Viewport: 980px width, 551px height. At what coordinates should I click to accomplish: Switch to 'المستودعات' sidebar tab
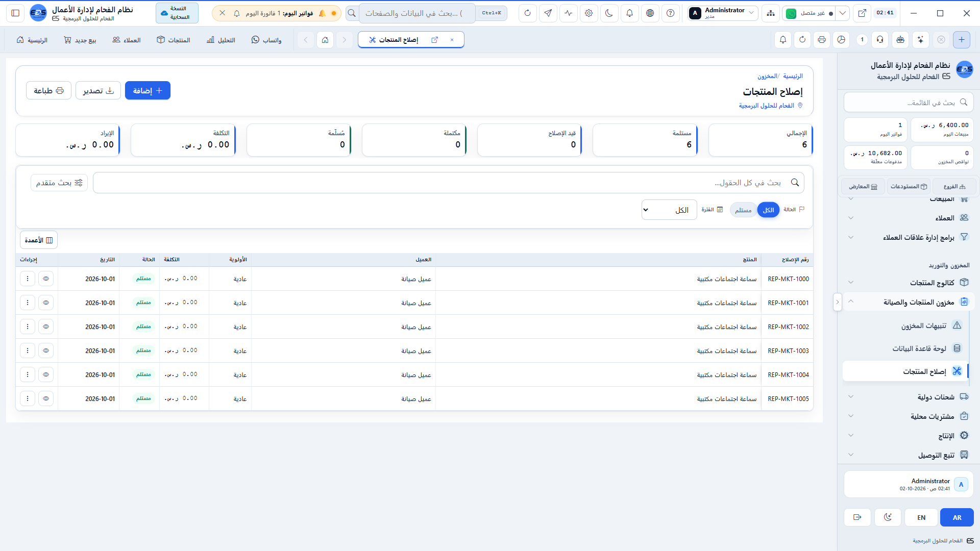[x=909, y=187]
